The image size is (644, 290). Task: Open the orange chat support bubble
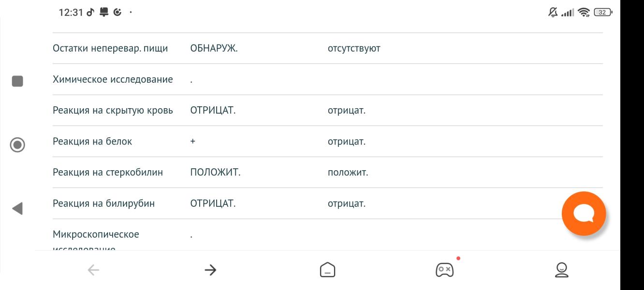point(584,214)
